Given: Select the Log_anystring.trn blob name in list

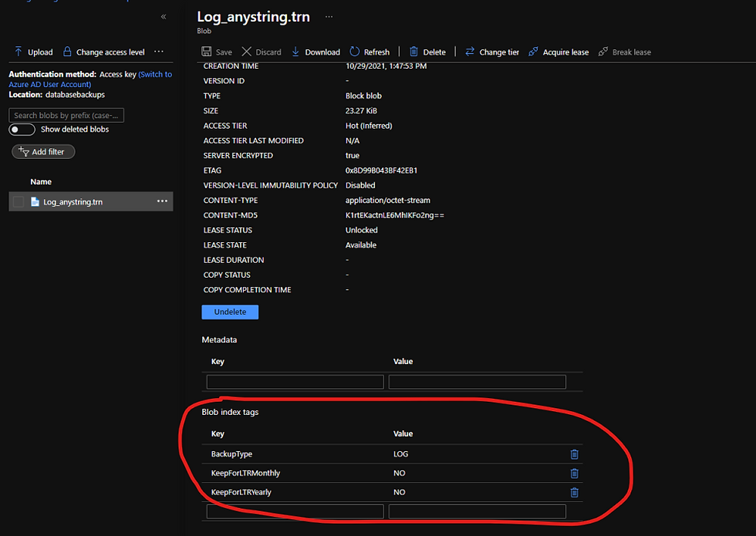Looking at the screenshot, I should (73, 202).
